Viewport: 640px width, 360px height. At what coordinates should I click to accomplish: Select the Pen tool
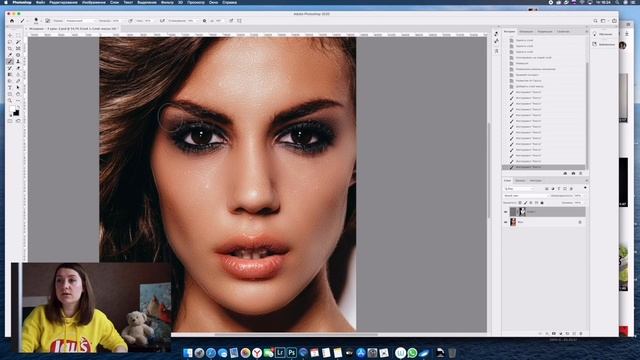[x=18, y=81]
